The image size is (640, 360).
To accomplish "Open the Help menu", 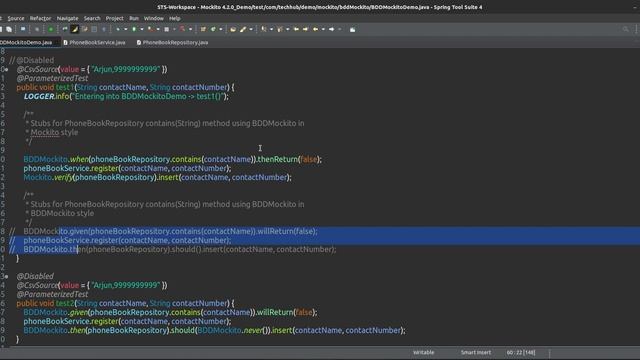I will coord(175,18).
